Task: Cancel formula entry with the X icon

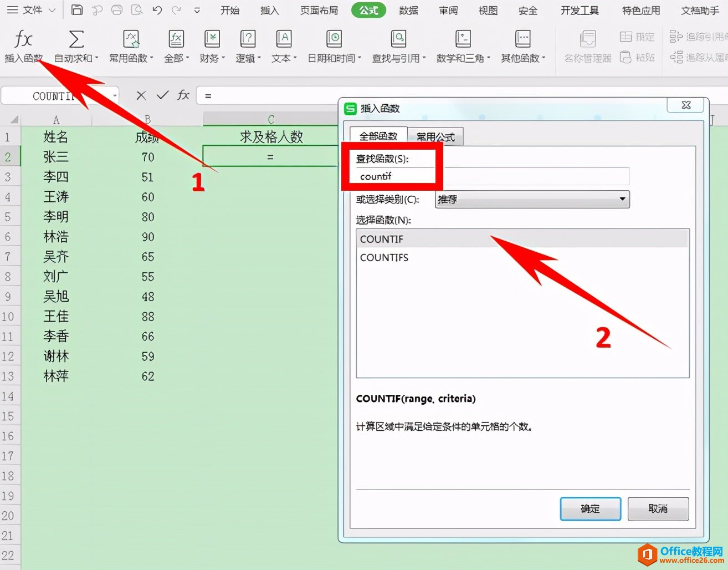Action: [x=141, y=95]
